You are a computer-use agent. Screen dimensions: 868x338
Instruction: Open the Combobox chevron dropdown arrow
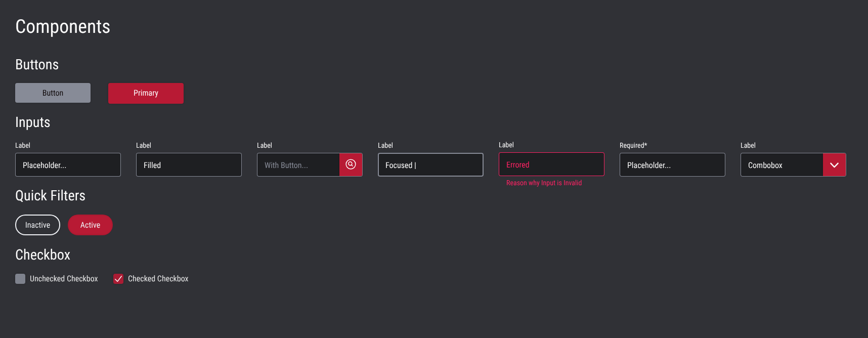(x=834, y=165)
